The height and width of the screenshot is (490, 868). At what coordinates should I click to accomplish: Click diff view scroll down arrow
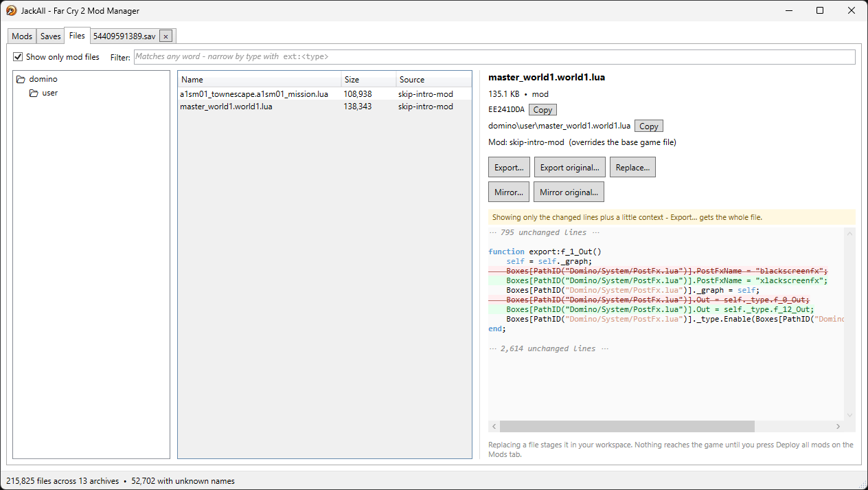coord(850,415)
